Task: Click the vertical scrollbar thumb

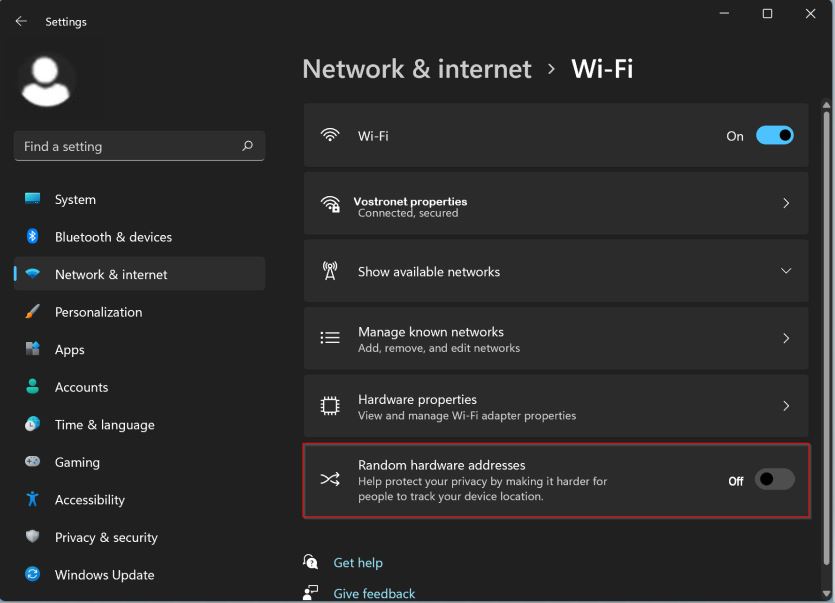Action: pyautogui.click(x=826, y=338)
